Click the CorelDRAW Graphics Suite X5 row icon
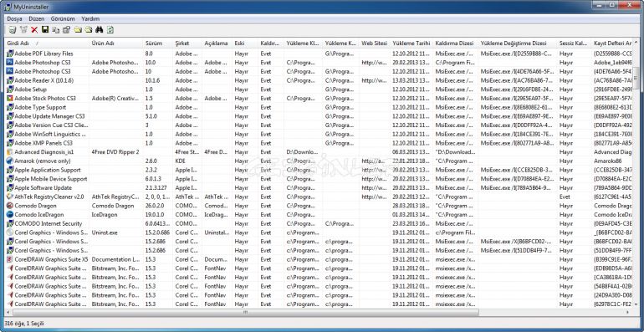Image resolution: width=644 pixels, height=332 pixels. [10, 260]
